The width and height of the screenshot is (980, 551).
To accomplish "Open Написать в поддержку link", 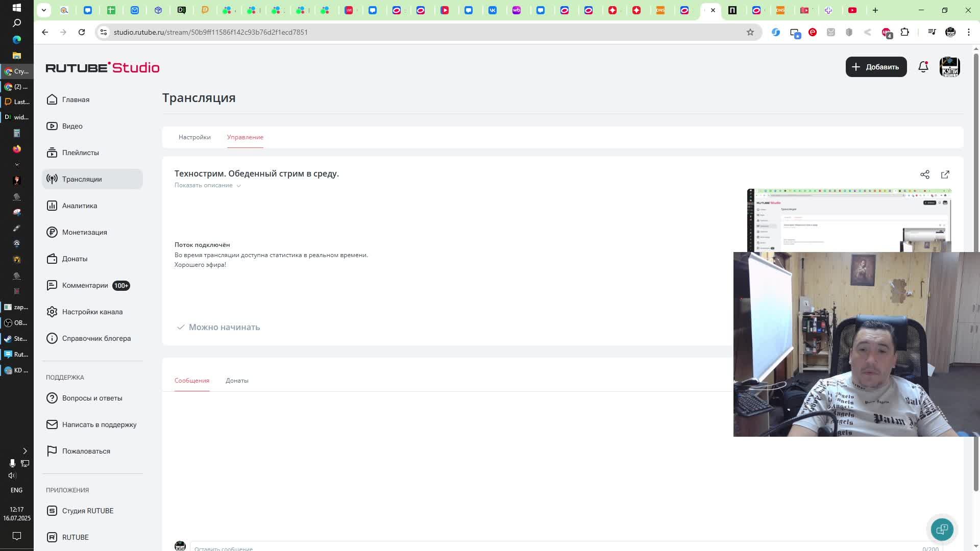I will [x=99, y=424].
